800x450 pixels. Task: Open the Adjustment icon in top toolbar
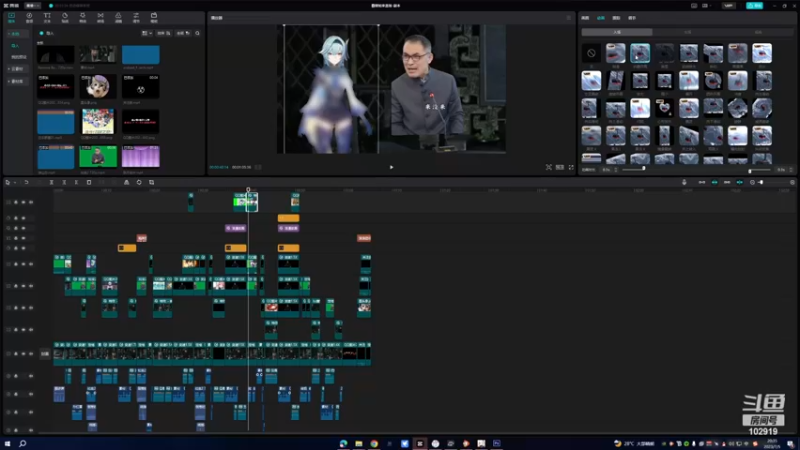pos(136,18)
